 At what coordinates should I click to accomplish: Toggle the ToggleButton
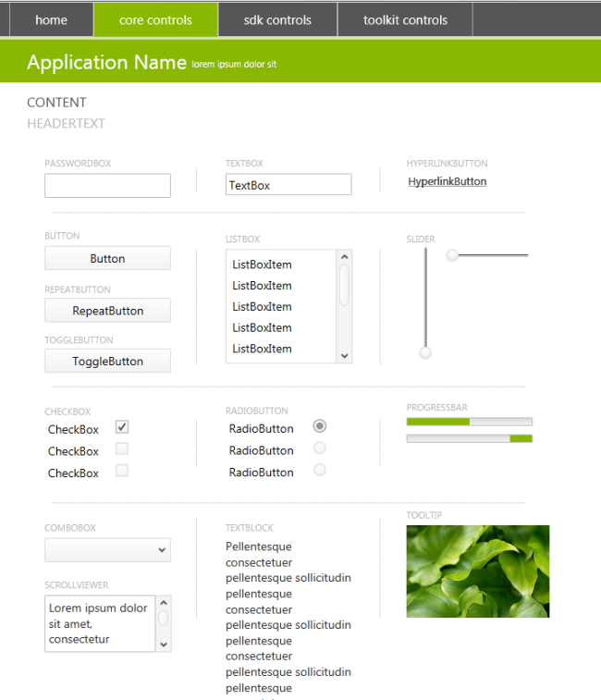point(107,361)
